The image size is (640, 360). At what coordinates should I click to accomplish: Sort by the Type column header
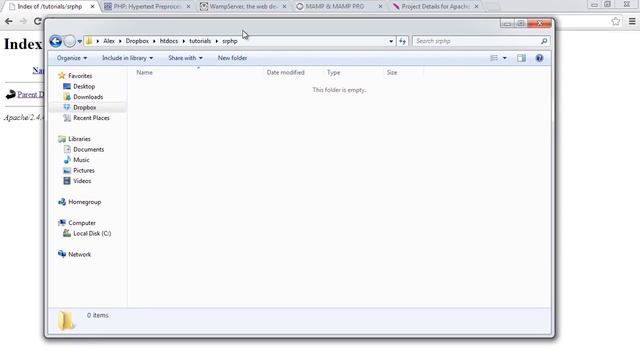333,72
